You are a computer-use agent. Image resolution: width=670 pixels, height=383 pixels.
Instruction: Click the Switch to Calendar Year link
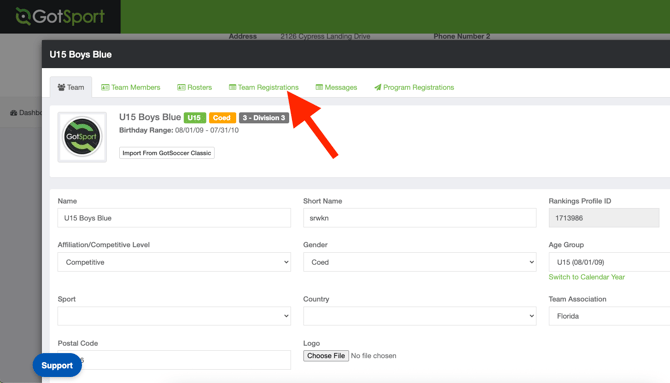(x=586, y=277)
